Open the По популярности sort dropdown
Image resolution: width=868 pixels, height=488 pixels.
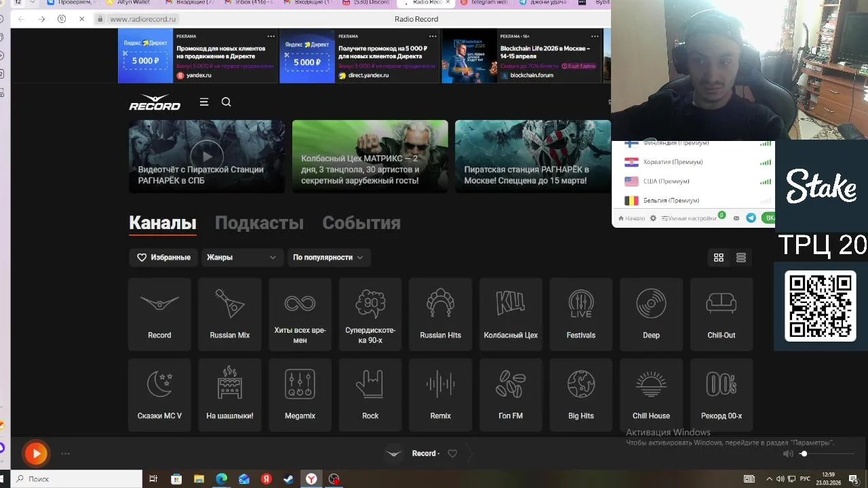coord(329,258)
